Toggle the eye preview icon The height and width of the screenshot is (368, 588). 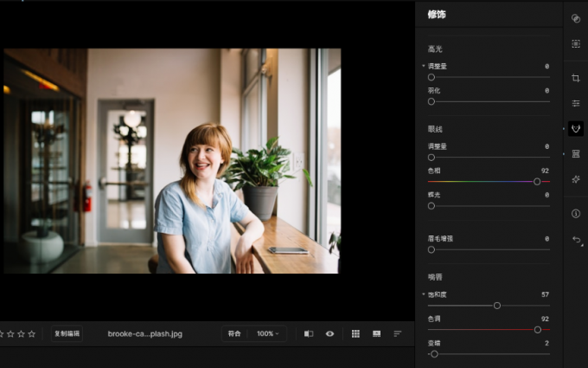(x=329, y=333)
